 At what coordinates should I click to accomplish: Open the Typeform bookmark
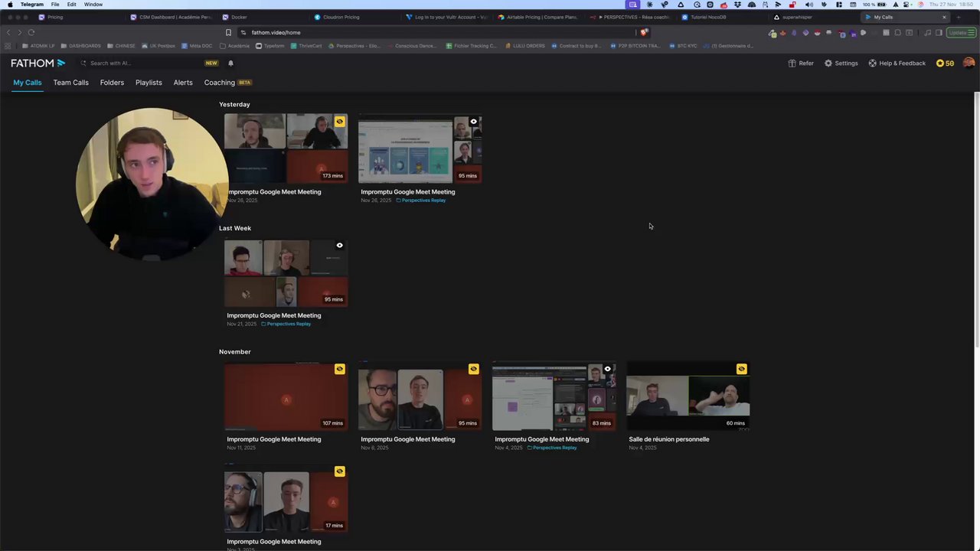point(269,46)
